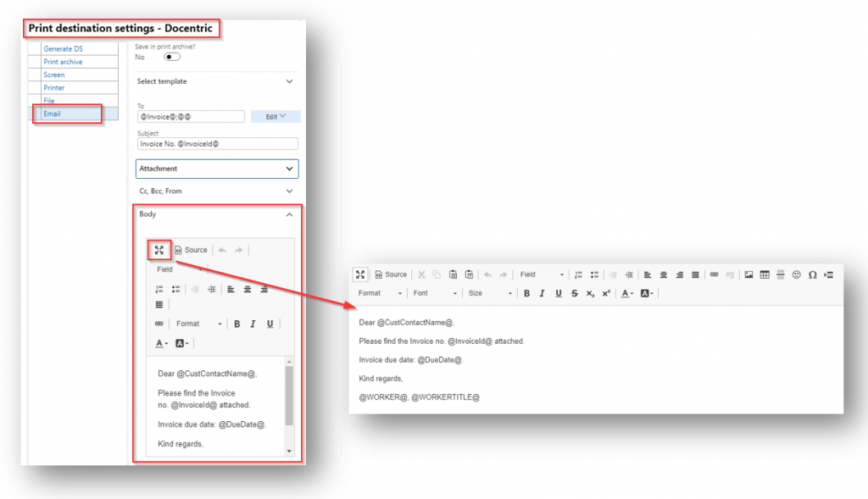The height and width of the screenshot is (499, 868).
Task: Open Format dropdown in Body editor panel
Action: pos(198,324)
